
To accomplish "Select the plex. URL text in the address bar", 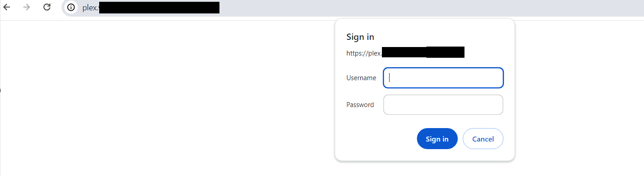I will [90, 8].
